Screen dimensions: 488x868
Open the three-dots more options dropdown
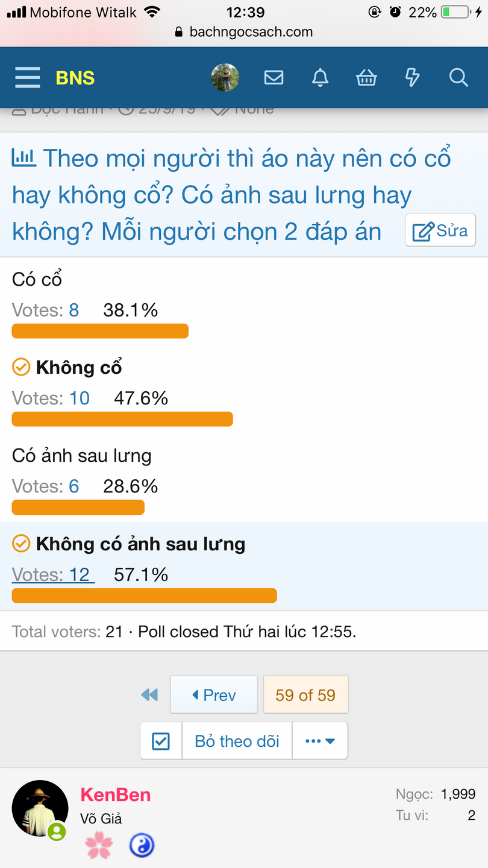point(319,741)
